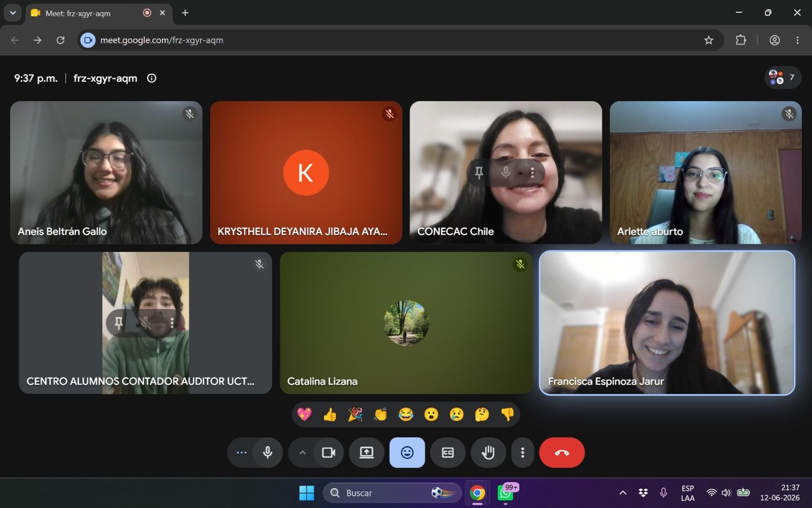Expand camera settings chevron arrow
This screenshot has width=812, height=508.
302,453
